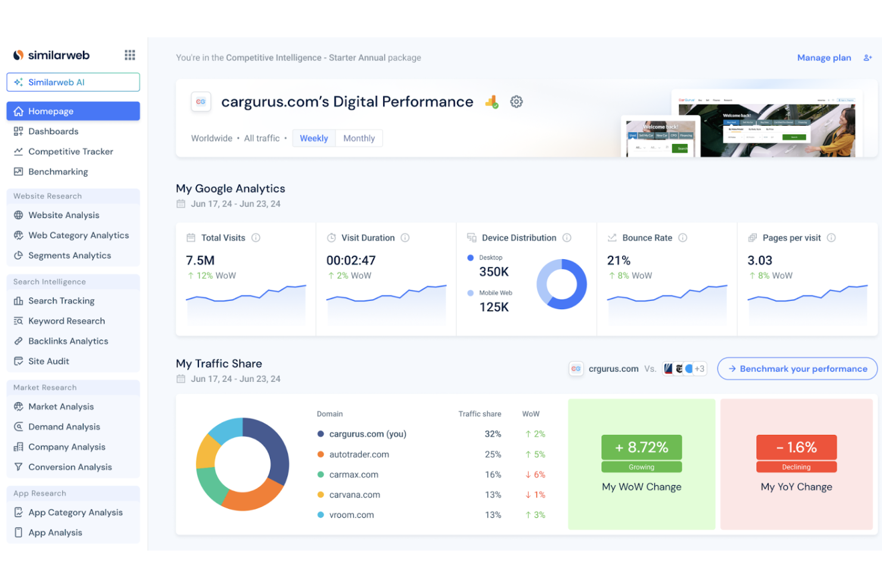Viewport: 882px width, 588px height.
Task: Expand the +3 competitors list
Action: pos(700,368)
